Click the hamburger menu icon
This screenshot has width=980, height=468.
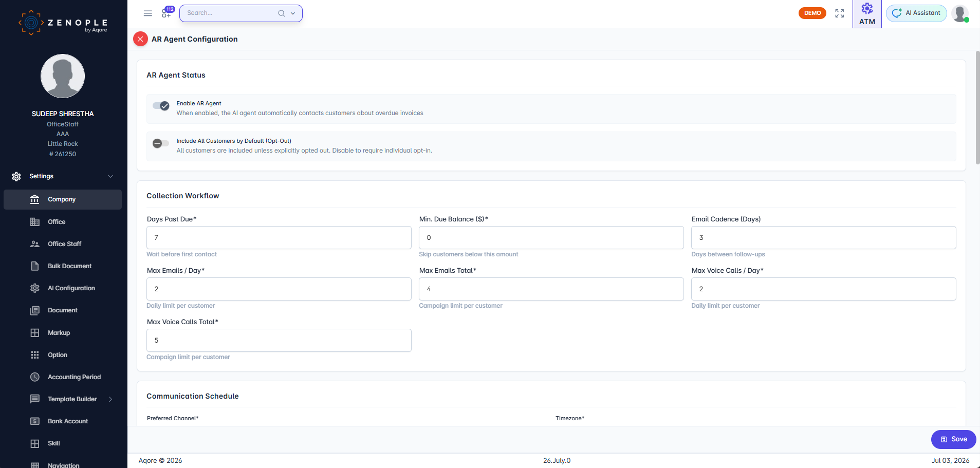click(x=148, y=13)
